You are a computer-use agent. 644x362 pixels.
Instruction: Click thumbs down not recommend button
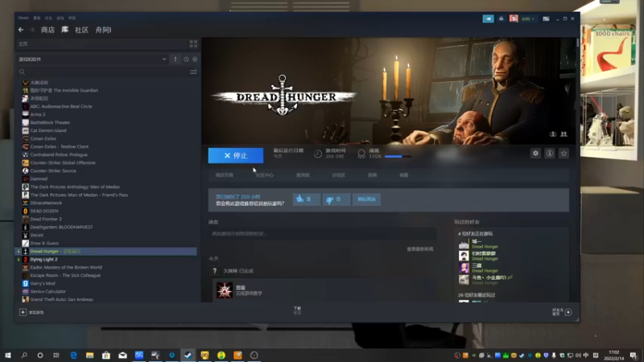[x=336, y=200]
